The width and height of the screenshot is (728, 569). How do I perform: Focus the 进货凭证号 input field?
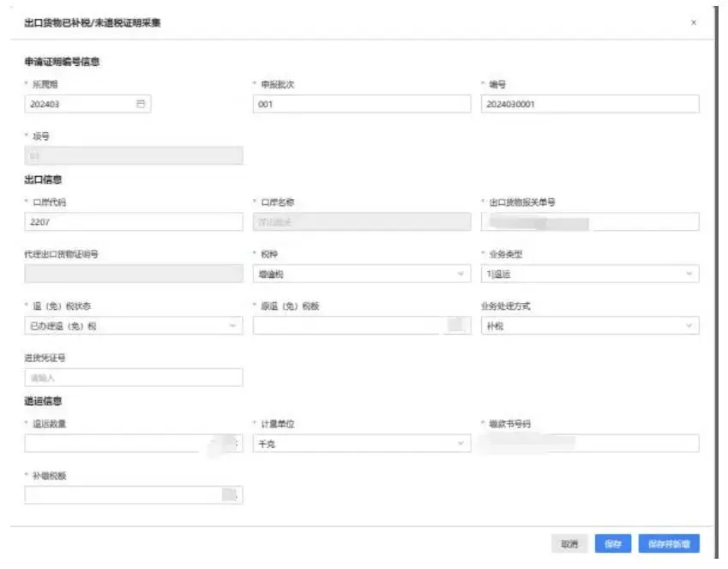134,378
